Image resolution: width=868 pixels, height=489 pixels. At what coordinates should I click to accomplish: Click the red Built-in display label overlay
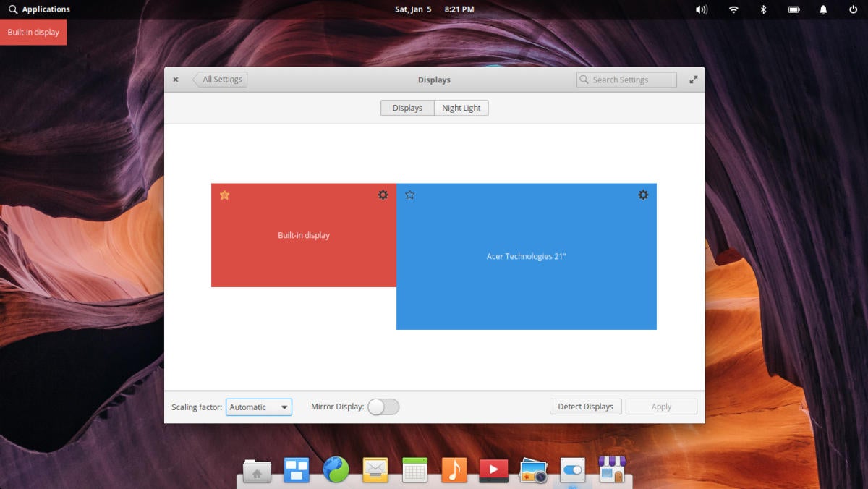click(x=33, y=32)
